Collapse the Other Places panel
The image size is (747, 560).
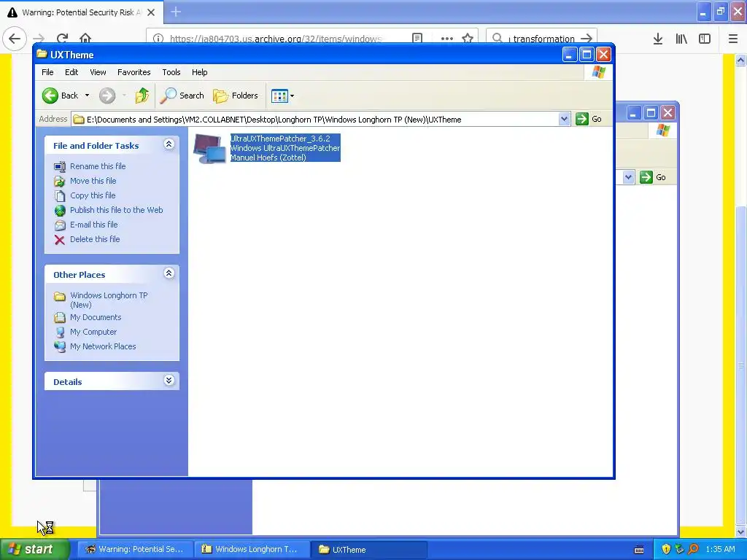169,273
